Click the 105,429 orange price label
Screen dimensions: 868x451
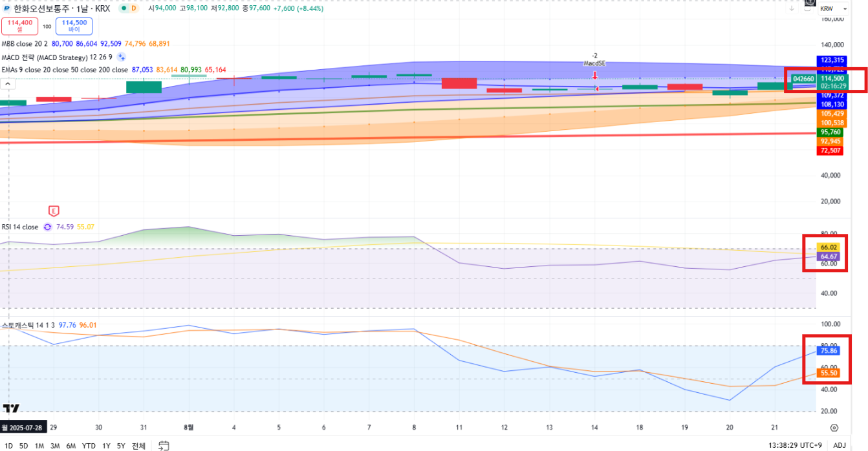tap(832, 114)
